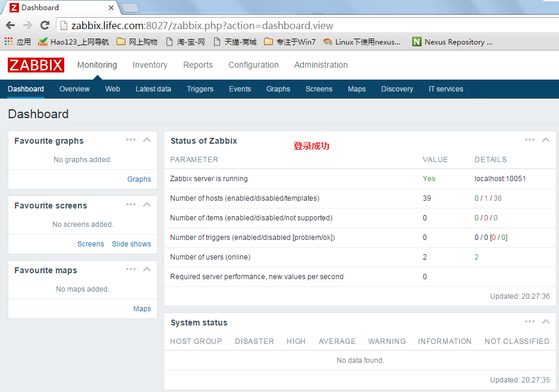Open 天猫-商城 bookmark

tap(235, 42)
